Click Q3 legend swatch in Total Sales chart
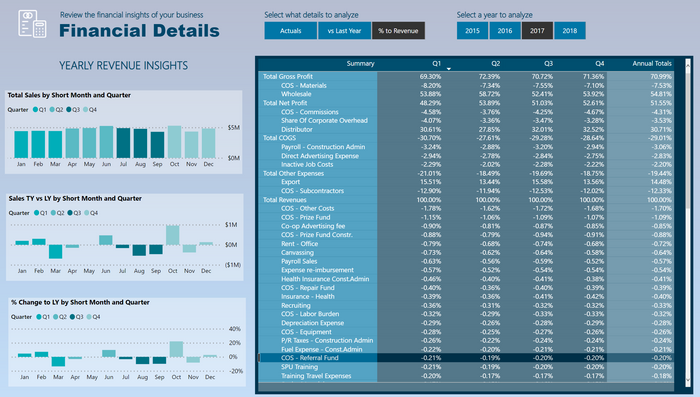Screen dimensions: 700x397 (69, 109)
